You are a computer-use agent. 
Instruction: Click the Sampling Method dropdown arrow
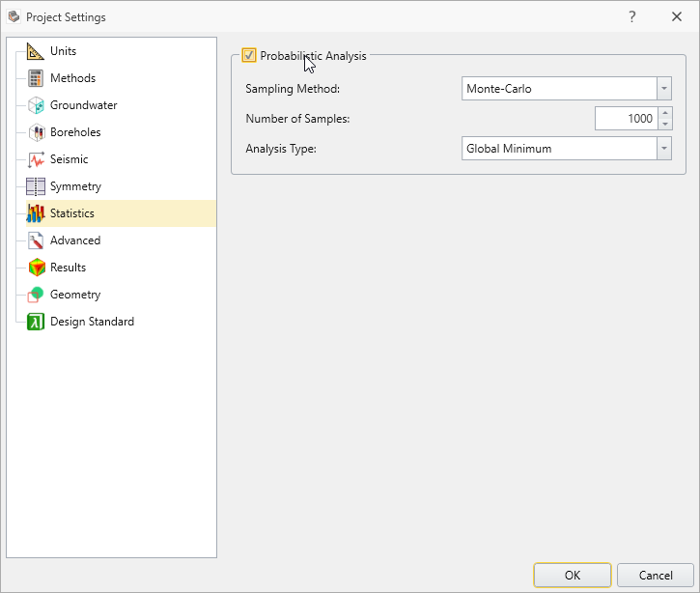[x=664, y=89]
